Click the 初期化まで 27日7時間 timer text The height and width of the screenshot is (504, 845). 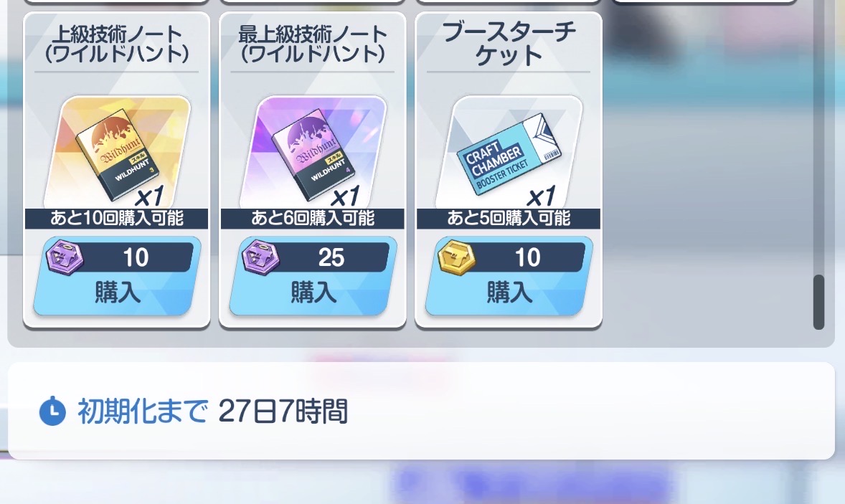point(213,412)
